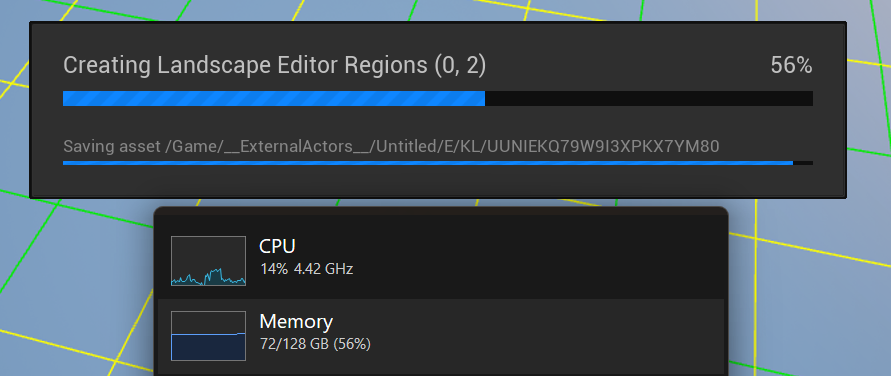
Task: Click the unfilled end of saving asset bar
Action: (x=803, y=163)
